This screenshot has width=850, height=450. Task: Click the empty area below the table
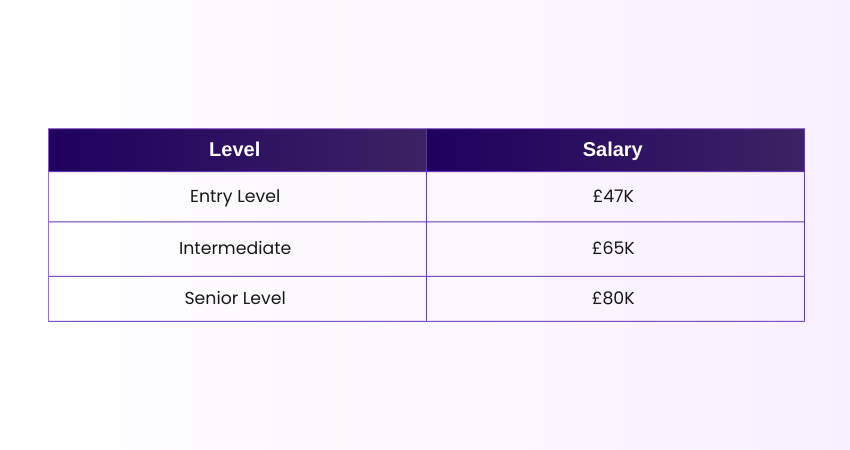(425, 385)
